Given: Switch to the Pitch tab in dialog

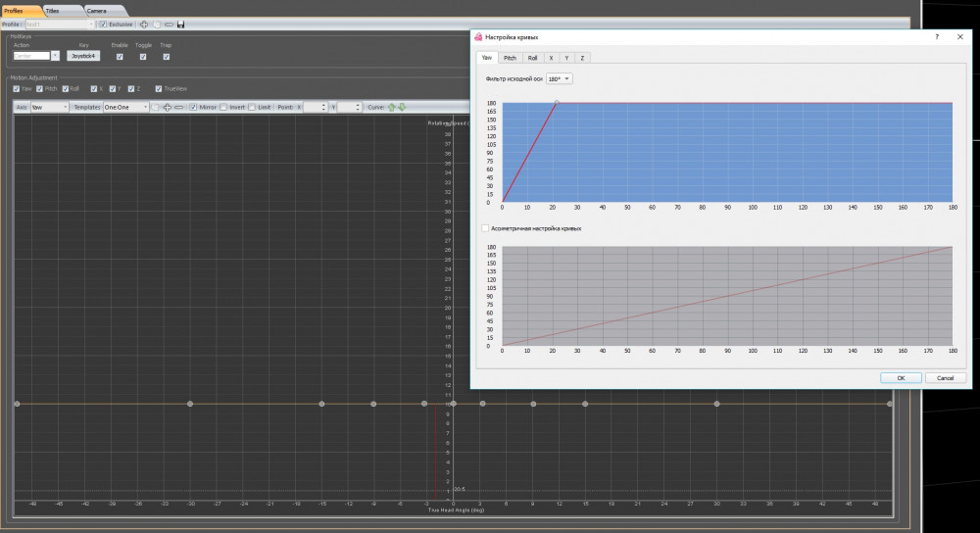Looking at the screenshot, I should tap(511, 58).
